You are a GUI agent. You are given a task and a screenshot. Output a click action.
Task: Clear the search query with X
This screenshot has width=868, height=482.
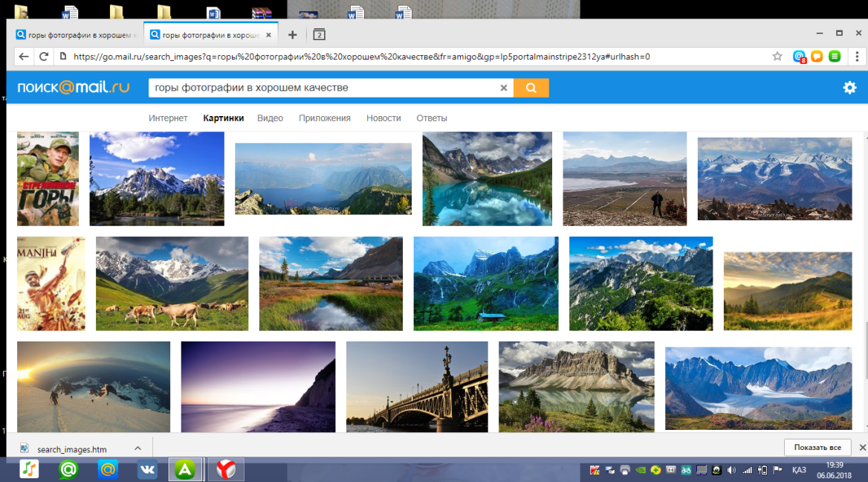click(x=504, y=88)
